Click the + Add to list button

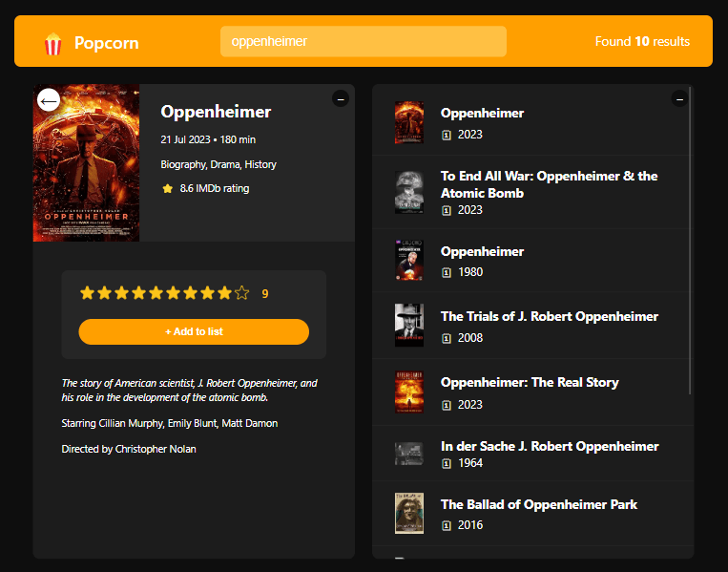point(194,331)
